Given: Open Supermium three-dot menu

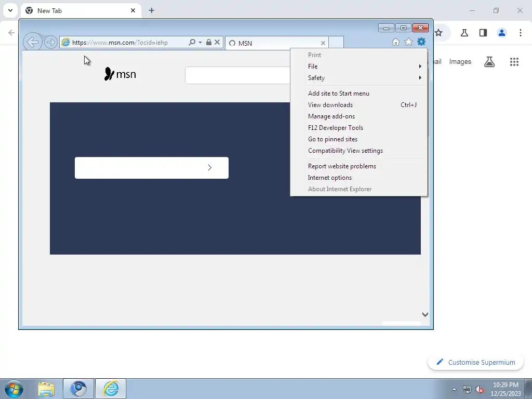Looking at the screenshot, I should pyautogui.click(x=521, y=33).
